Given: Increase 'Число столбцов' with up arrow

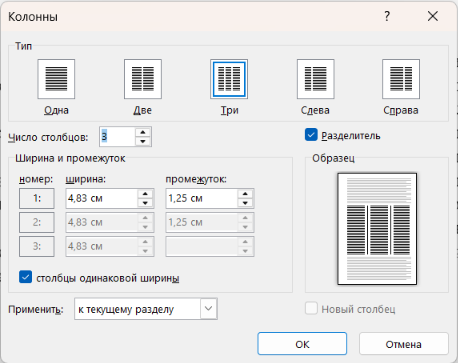Looking at the screenshot, I should click(143, 132).
